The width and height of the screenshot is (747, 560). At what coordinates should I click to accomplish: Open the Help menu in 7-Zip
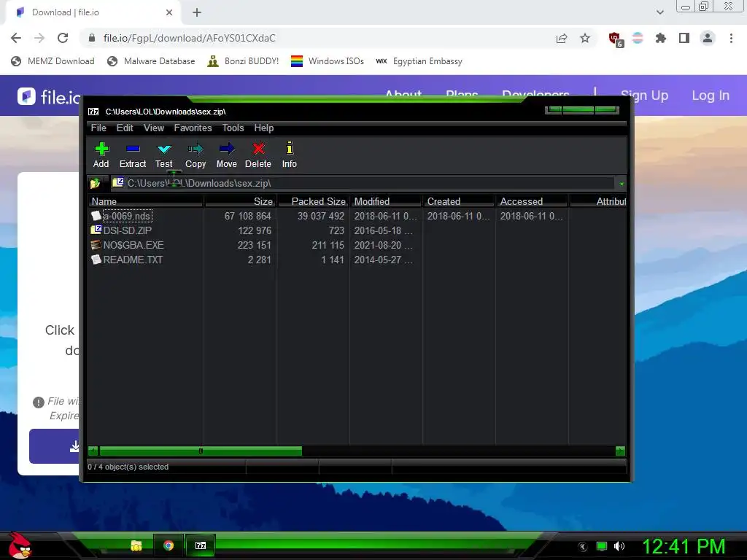(x=264, y=128)
